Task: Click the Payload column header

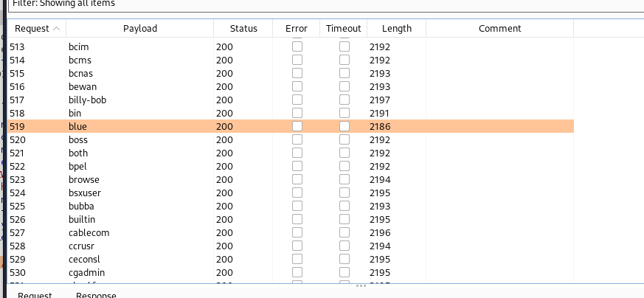Action: click(139, 29)
